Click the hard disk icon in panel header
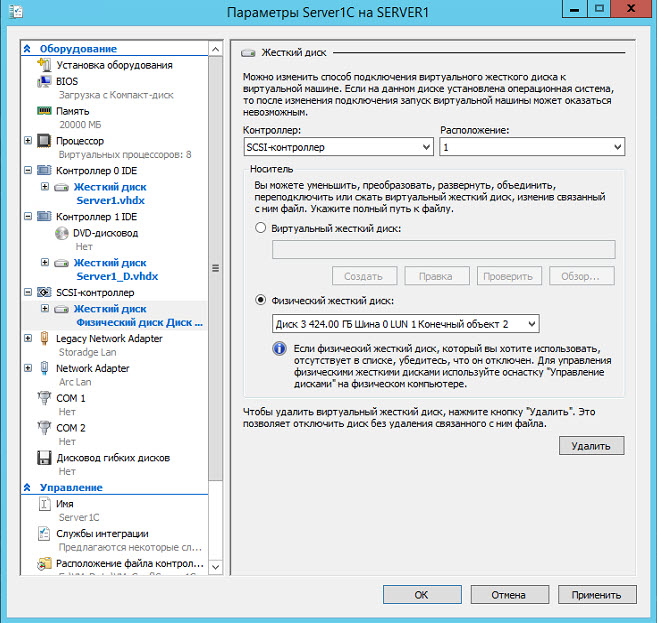Image resolution: width=657 pixels, height=623 pixels. pyautogui.click(x=248, y=53)
